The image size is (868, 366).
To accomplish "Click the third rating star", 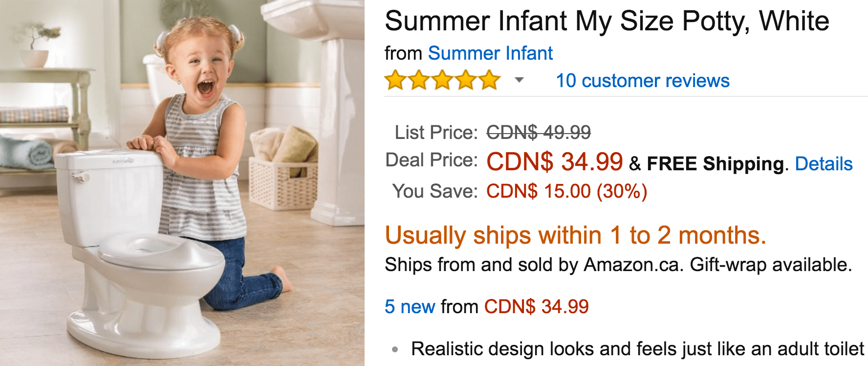I will (442, 80).
